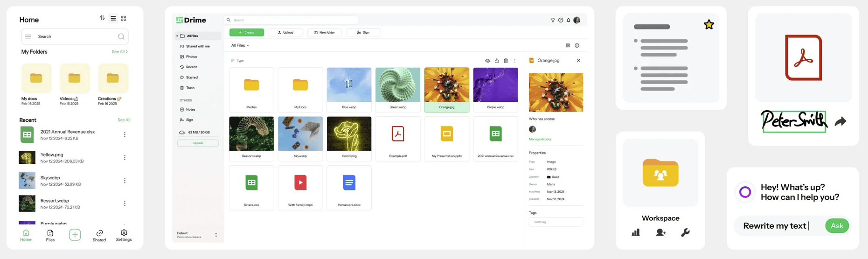Screen dimensions: 868x259
Task: Switch mobile Home panel to grid view
Action: click(124, 18)
